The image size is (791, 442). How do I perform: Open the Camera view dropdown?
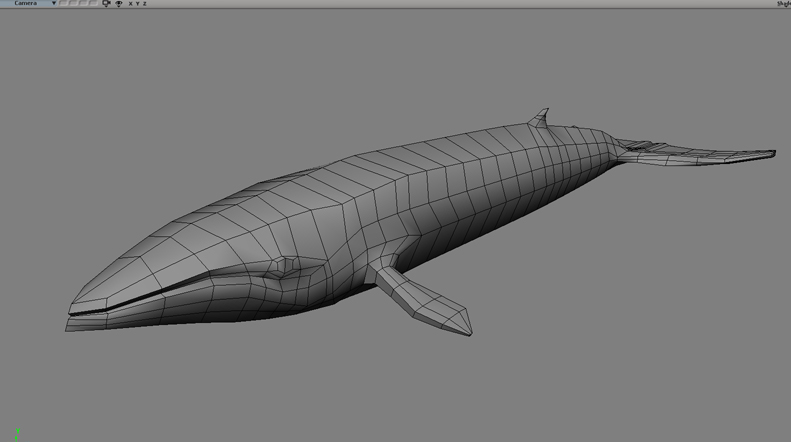click(30, 3)
